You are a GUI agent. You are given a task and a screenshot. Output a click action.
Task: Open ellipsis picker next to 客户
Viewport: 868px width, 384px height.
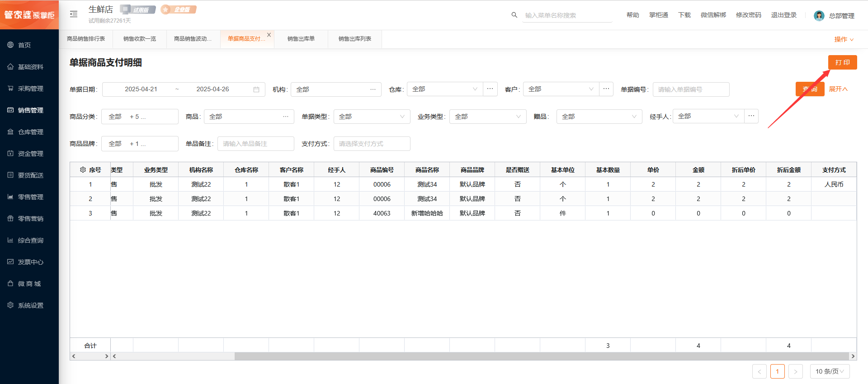[606, 89]
